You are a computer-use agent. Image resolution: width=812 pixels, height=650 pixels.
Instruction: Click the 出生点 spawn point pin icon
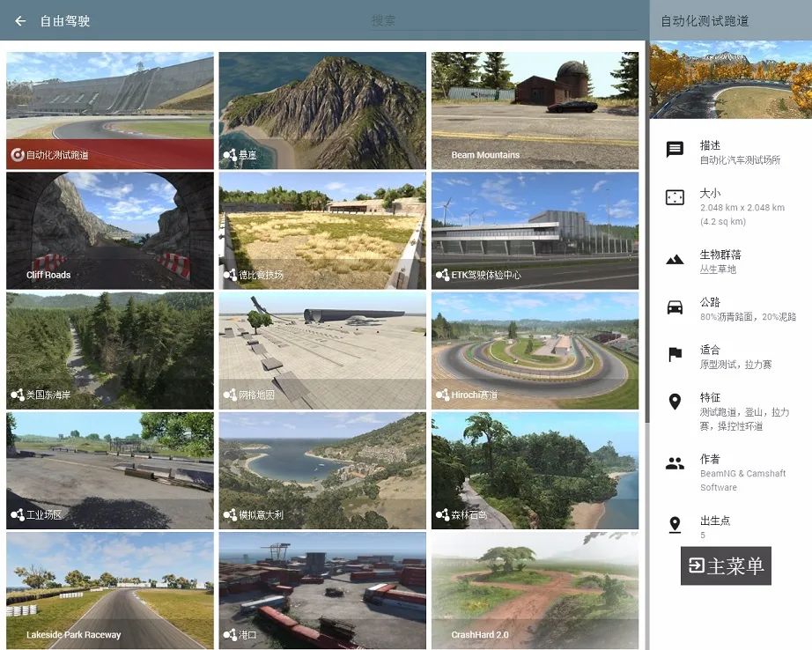(675, 525)
